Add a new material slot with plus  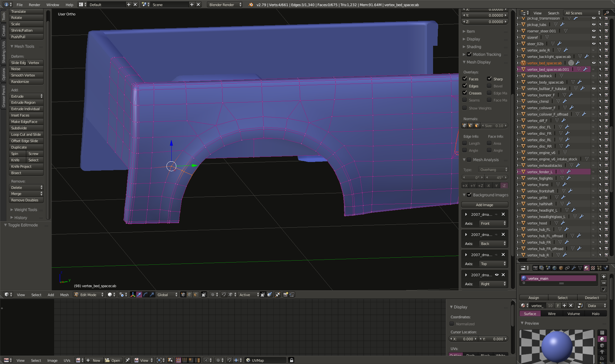(604, 277)
